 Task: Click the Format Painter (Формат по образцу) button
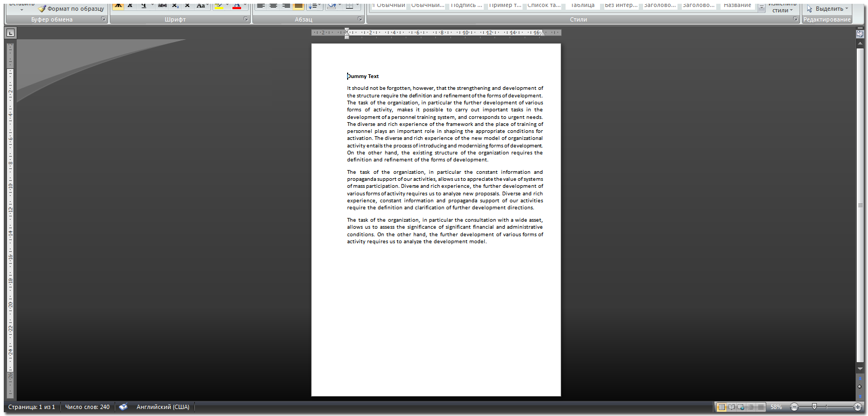point(71,8)
